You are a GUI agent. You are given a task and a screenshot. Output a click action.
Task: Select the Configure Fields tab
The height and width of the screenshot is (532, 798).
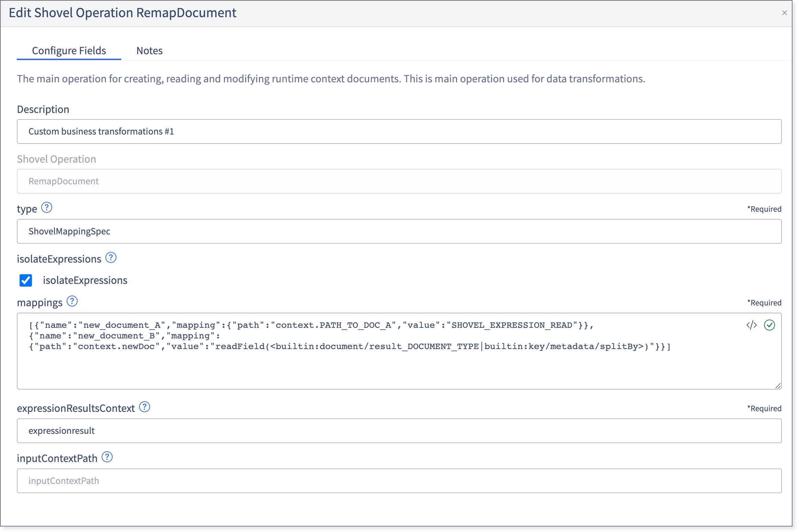coord(69,50)
